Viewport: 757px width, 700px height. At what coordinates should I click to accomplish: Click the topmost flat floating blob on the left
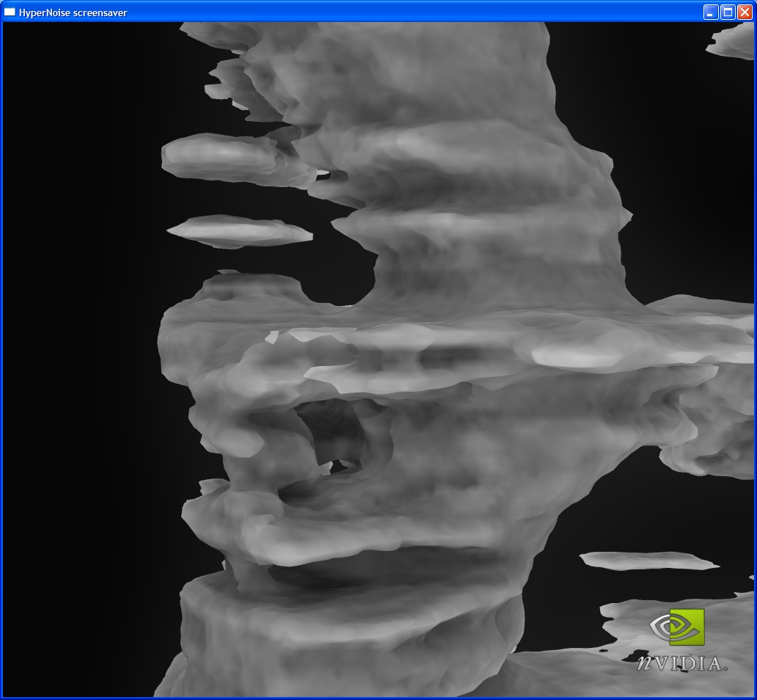220,156
